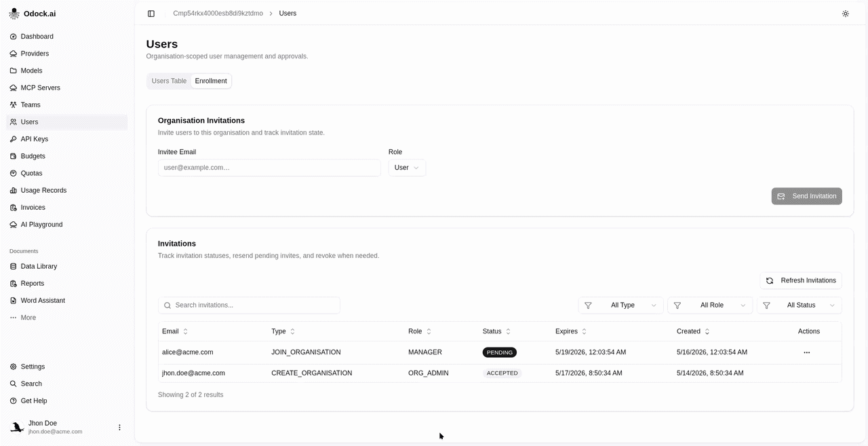Click the CREATE_ORGANISATION type cell
Screen dimensions: 868x446
(312, 373)
